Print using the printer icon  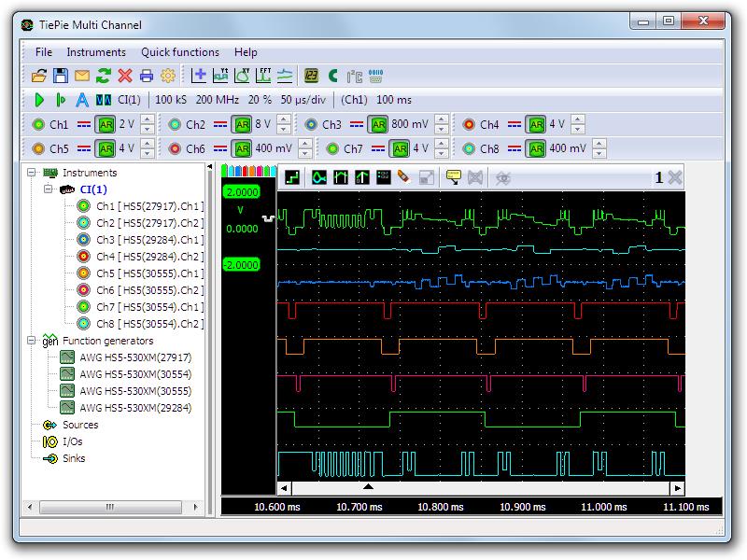pos(147,76)
